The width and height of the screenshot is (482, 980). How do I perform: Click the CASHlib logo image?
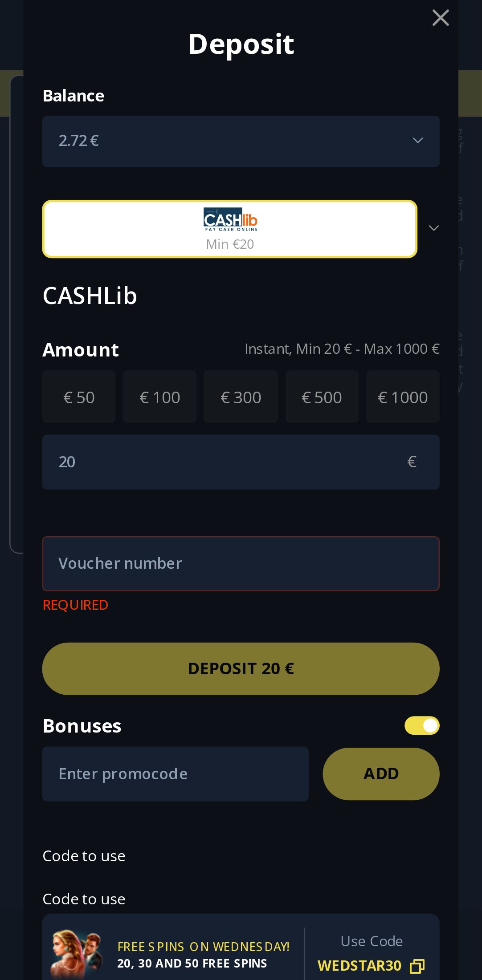click(230, 219)
